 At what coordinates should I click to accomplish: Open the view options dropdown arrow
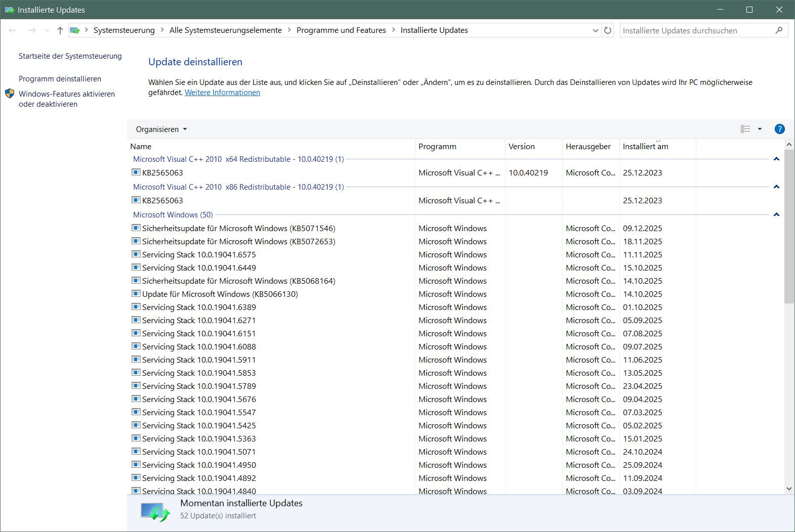pos(760,129)
